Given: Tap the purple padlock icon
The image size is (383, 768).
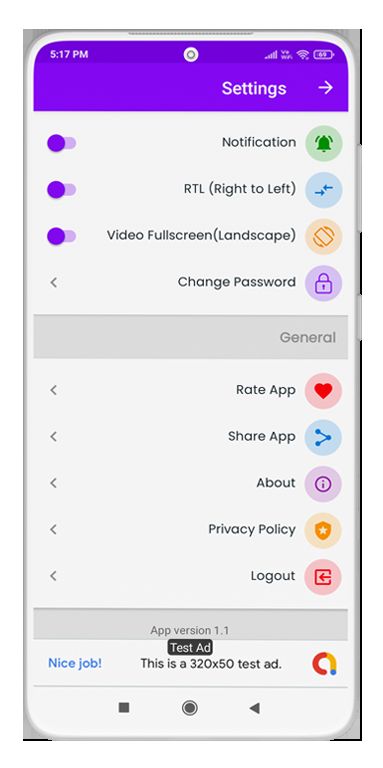Looking at the screenshot, I should [323, 283].
